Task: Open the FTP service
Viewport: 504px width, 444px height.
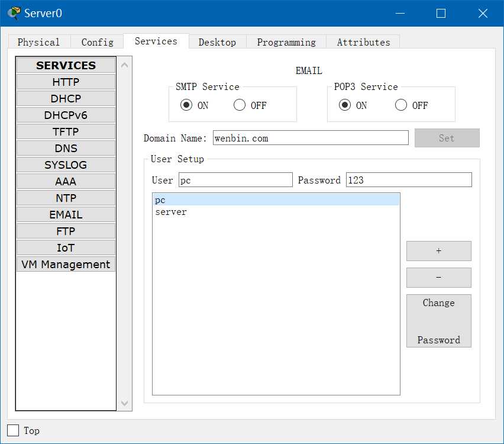Action: [x=66, y=231]
